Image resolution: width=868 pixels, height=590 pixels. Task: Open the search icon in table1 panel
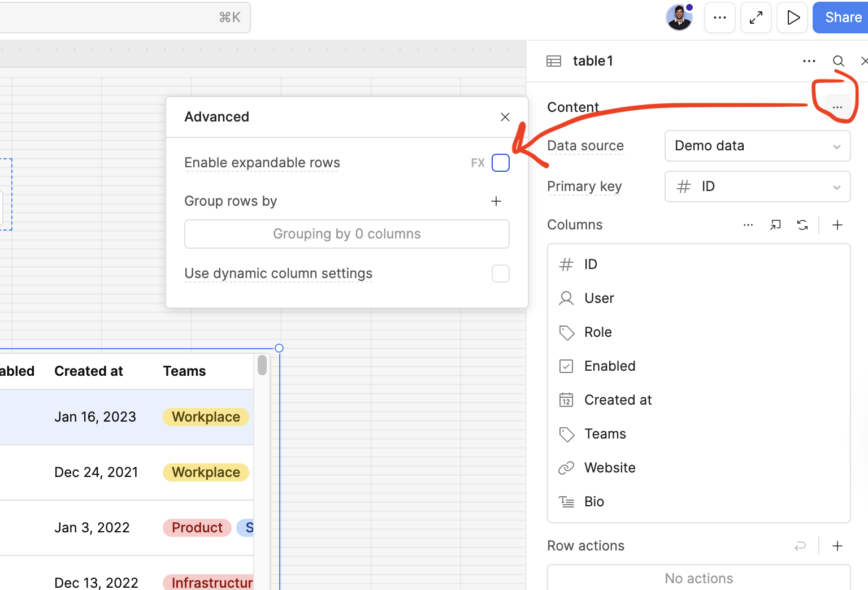pyautogui.click(x=838, y=61)
